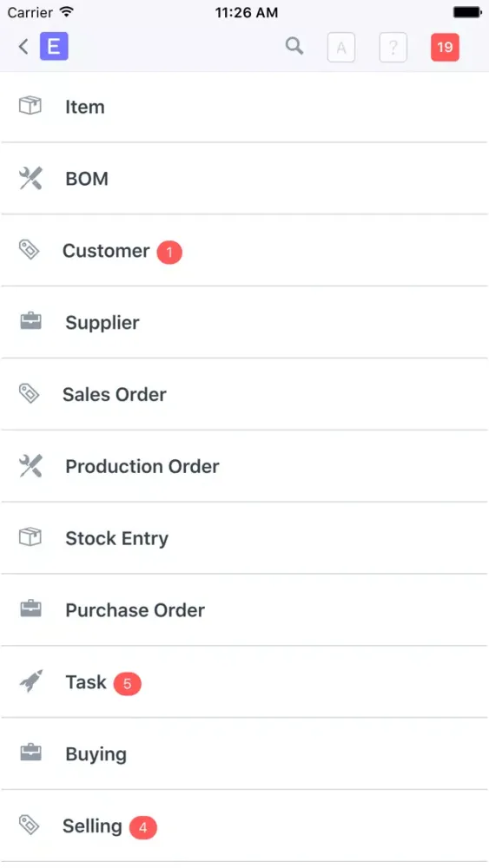Click the rocket icon beside Task
489x868 pixels.
(31, 681)
